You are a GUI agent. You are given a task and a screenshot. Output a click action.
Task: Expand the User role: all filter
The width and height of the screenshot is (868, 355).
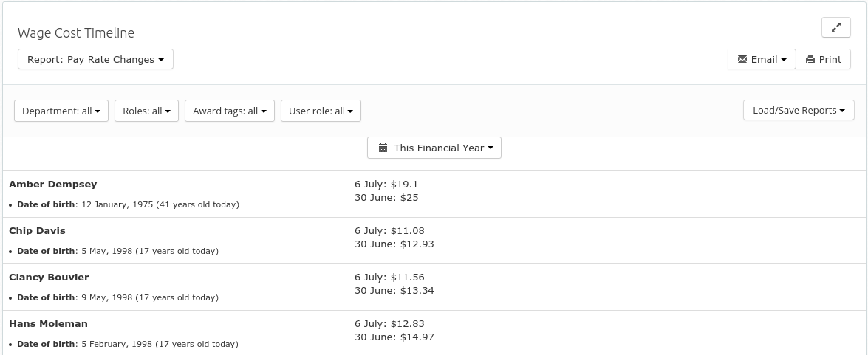point(321,111)
